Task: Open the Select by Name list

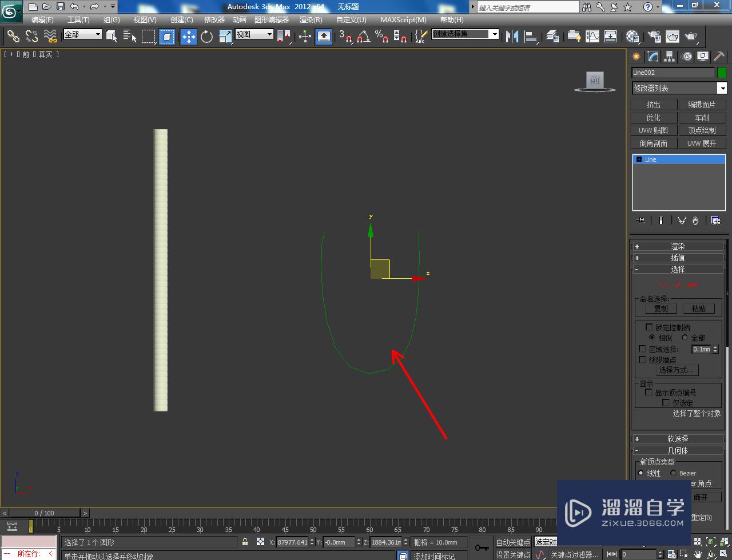Action: (x=130, y=37)
